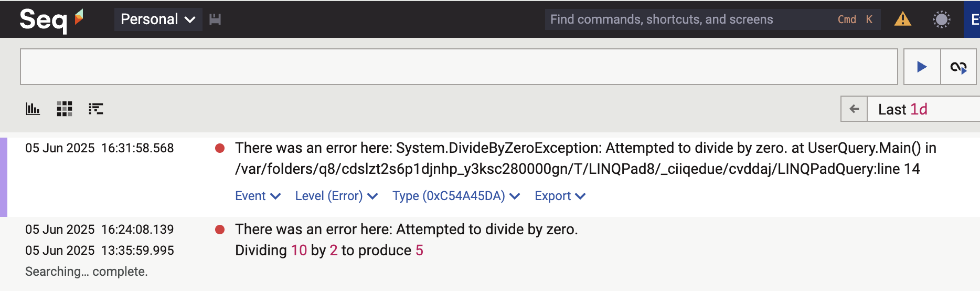Open the Dividing 10 by 2 event
980x291 pixels.
click(x=329, y=251)
